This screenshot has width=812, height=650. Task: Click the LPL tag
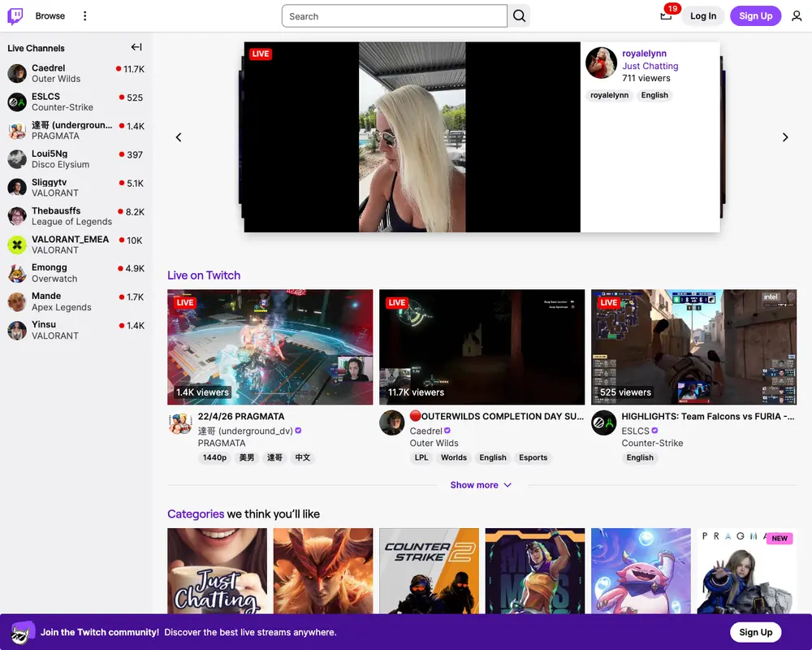click(421, 457)
